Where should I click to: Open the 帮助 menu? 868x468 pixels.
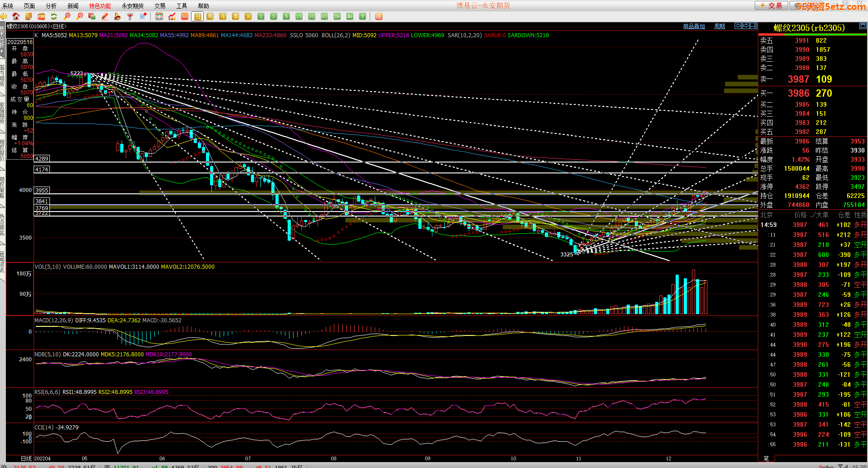point(204,6)
